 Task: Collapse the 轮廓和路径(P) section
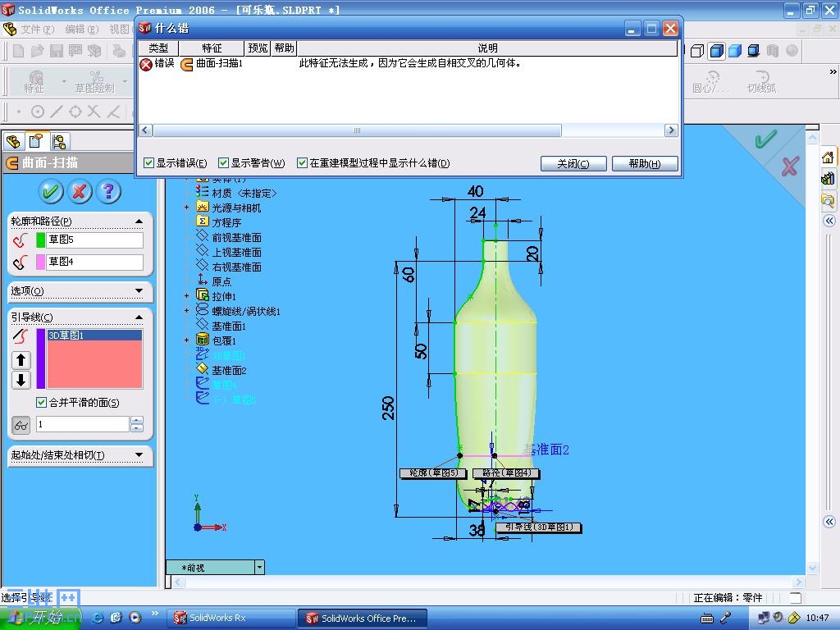coord(139,221)
